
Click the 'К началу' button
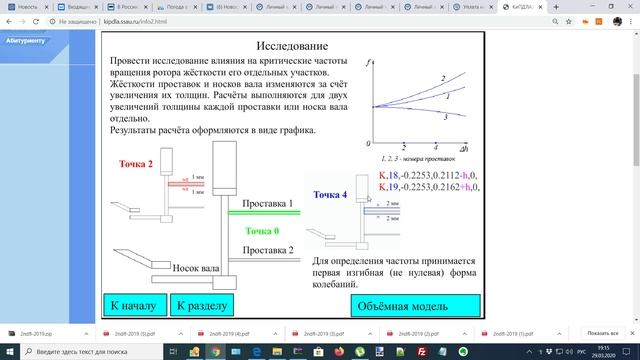pos(135,305)
